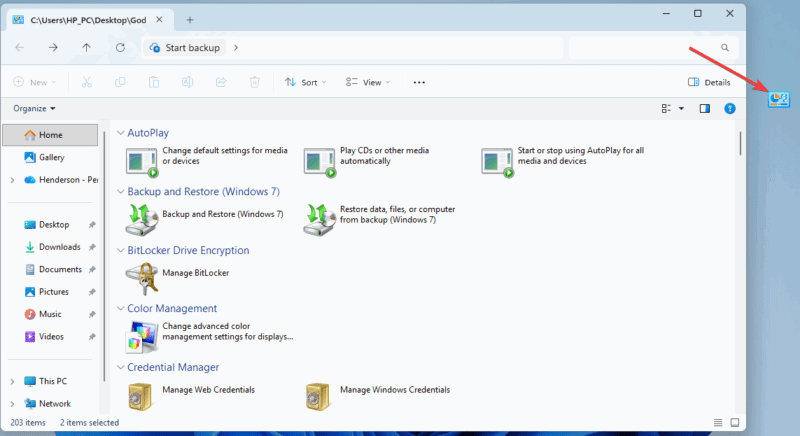Collapse the AutoPlay group
This screenshot has height=436, width=800.
click(120, 133)
